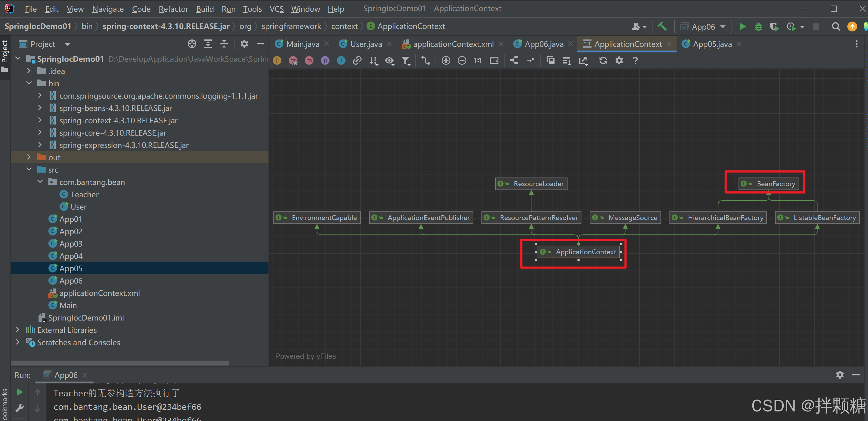Open App03 class in project tree
This screenshot has height=421, width=868.
point(71,243)
